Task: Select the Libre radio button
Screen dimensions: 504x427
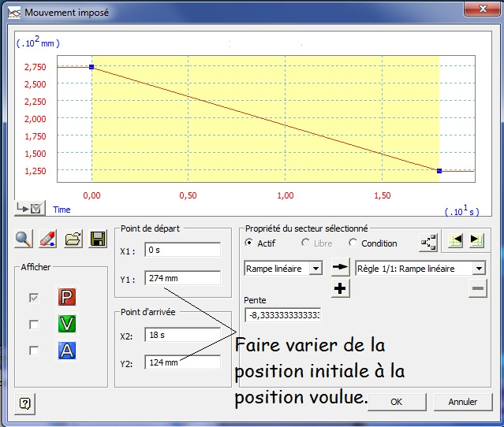Action: 305,243
